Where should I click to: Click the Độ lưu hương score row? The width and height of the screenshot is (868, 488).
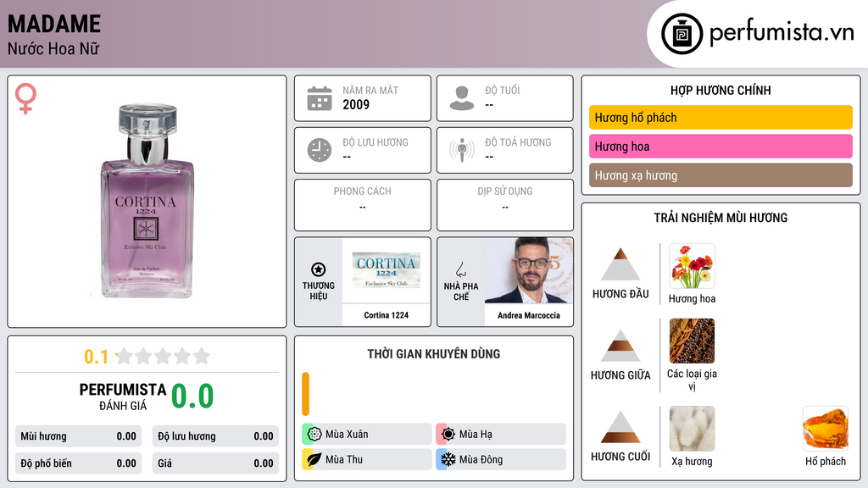tap(215, 436)
